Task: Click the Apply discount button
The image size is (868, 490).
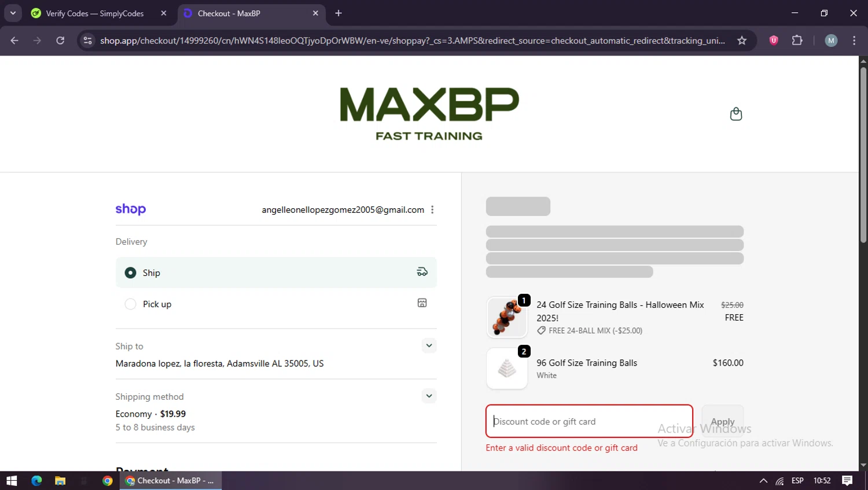Action: coord(722,422)
